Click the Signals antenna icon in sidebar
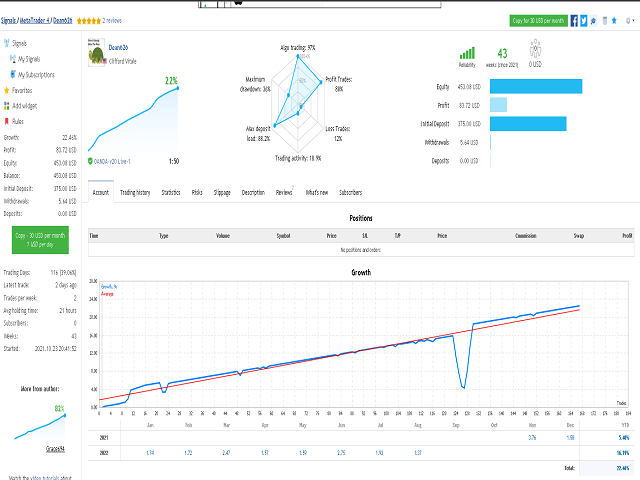 (7, 43)
